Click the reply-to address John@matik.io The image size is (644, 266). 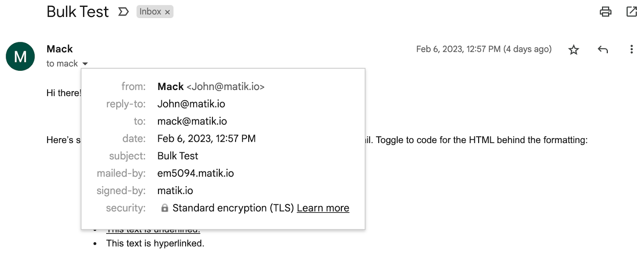[191, 104]
